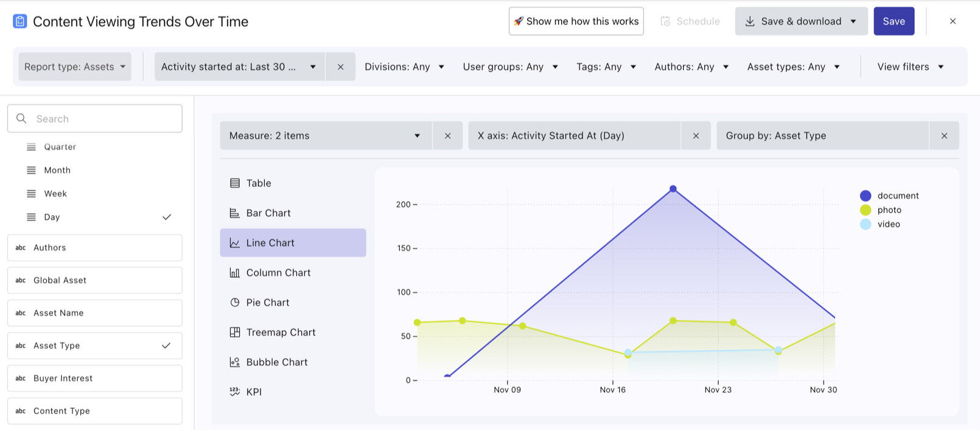980x430 pixels.
Task: Switch to Table view
Action: coord(293,183)
